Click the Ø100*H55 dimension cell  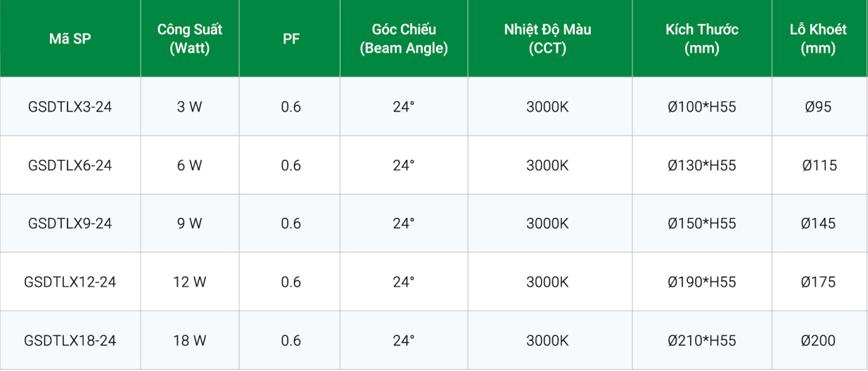tap(701, 107)
